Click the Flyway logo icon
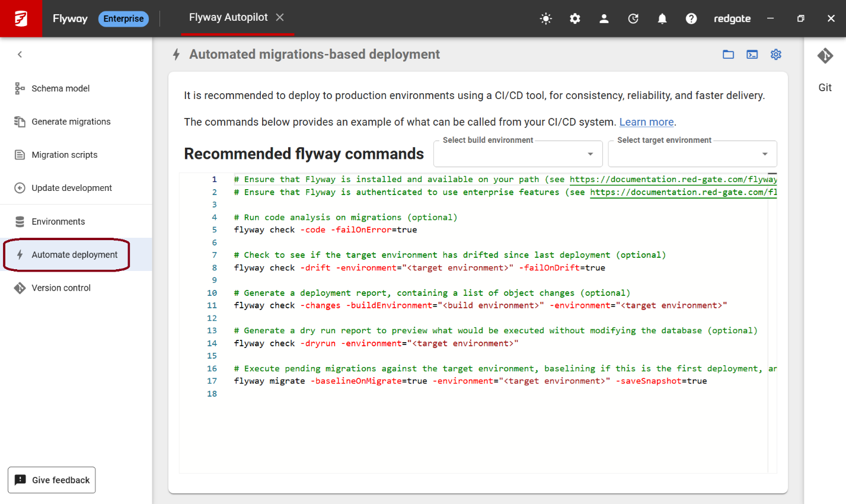 21,18
